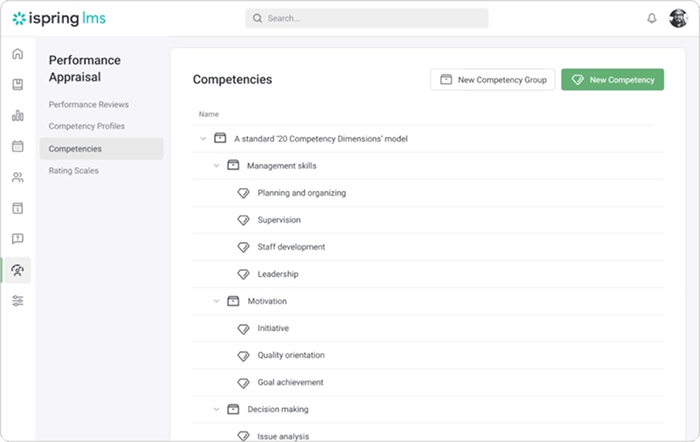The image size is (700, 442).
Task: Select the Motivation group name
Action: (x=267, y=301)
